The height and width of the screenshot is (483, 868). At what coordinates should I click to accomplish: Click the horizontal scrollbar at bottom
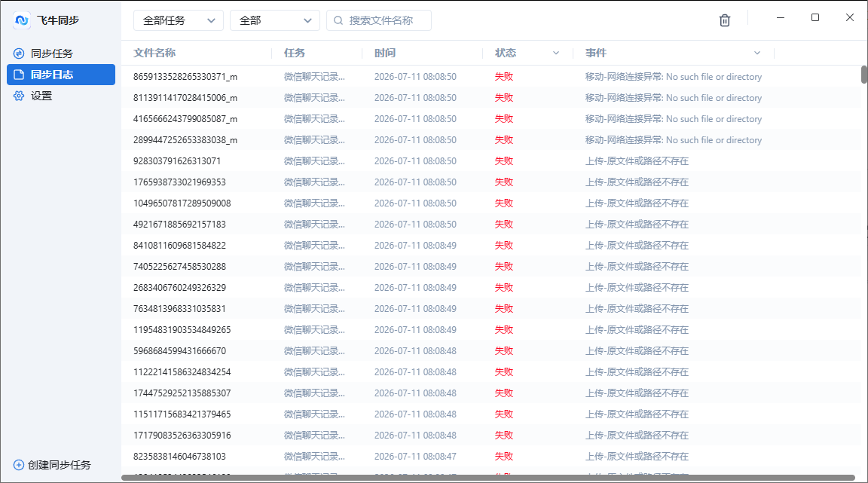click(487, 478)
